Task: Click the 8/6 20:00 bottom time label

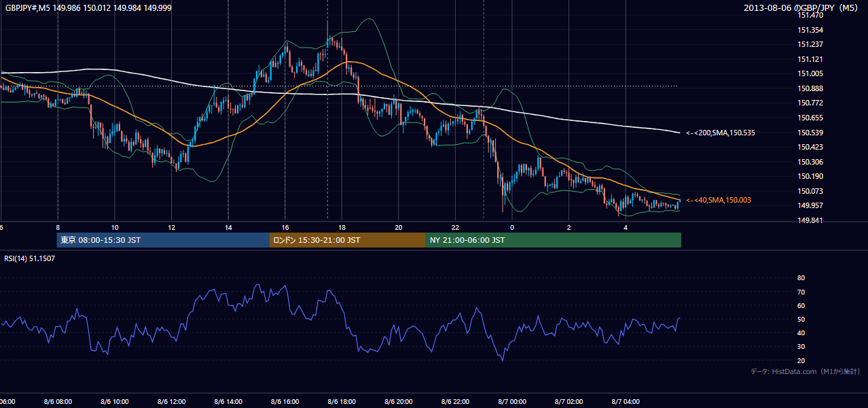Action: pos(399,402)
